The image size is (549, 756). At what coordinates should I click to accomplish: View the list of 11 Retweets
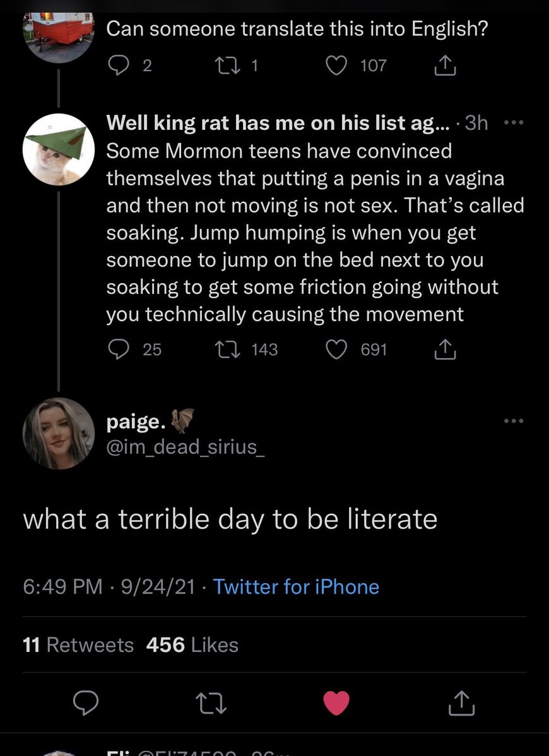click(78, 645)
